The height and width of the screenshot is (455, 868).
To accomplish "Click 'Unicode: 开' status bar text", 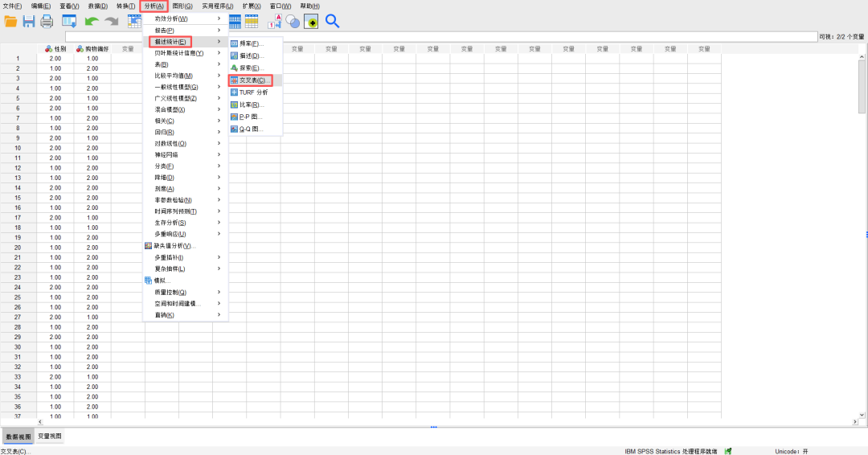I will click(x=792, y=451).
